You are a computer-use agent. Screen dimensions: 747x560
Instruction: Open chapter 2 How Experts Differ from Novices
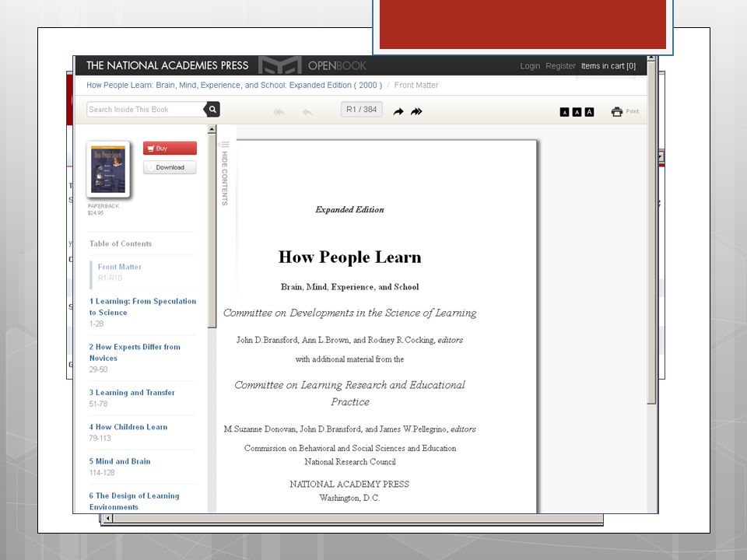tap(135, 352)
